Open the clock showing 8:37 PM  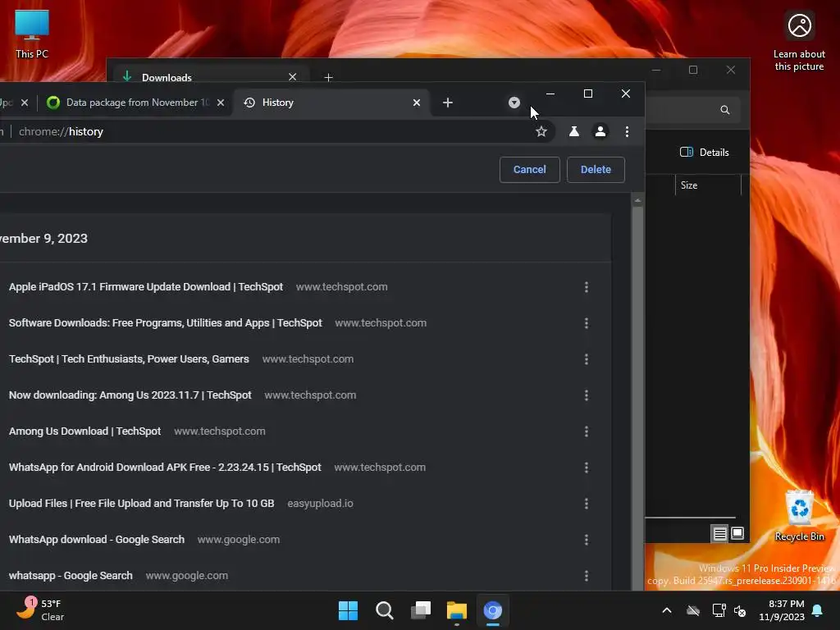coord(782,610)
